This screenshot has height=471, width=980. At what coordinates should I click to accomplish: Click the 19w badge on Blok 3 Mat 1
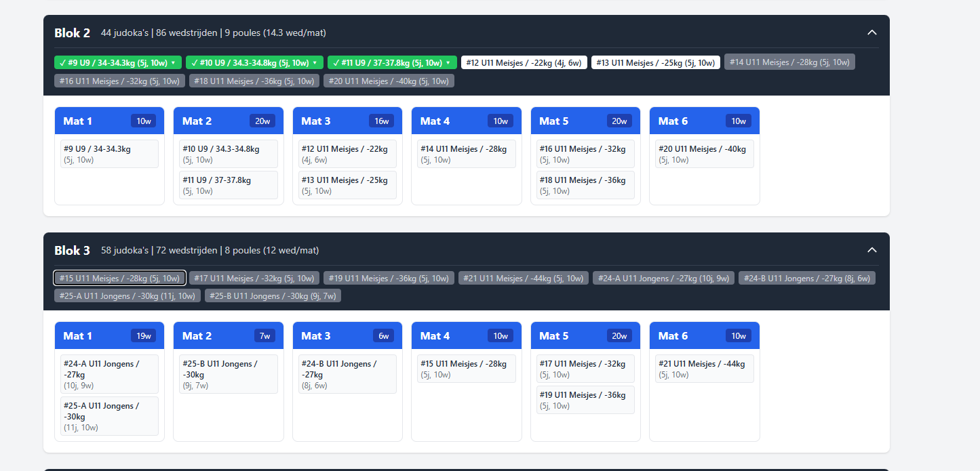click(144, 336)
